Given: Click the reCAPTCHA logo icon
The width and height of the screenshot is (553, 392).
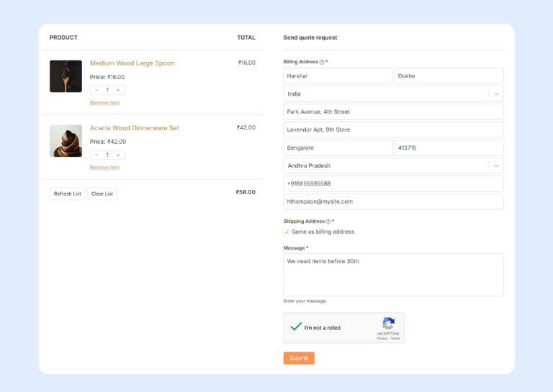Looking at the screenshot, I should pyautogui.click(x=388, y=324).
